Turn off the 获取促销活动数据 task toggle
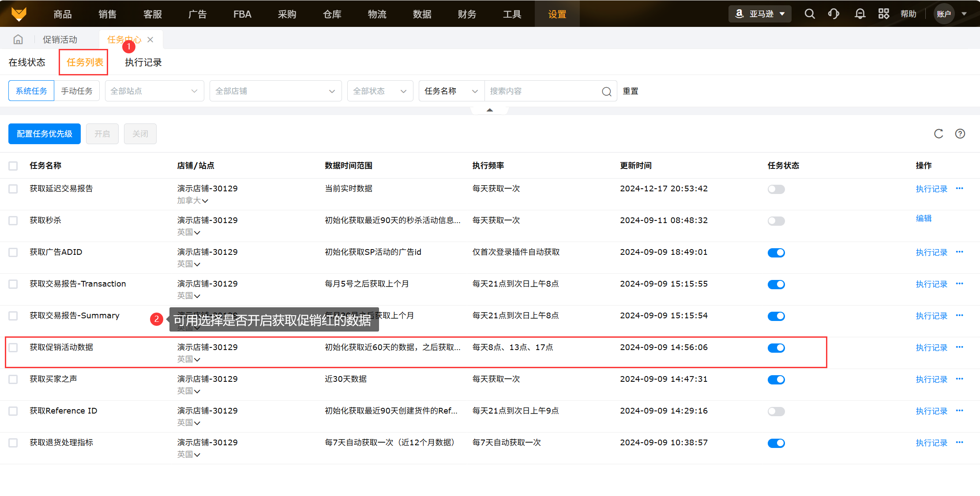 tap(776, 348)
